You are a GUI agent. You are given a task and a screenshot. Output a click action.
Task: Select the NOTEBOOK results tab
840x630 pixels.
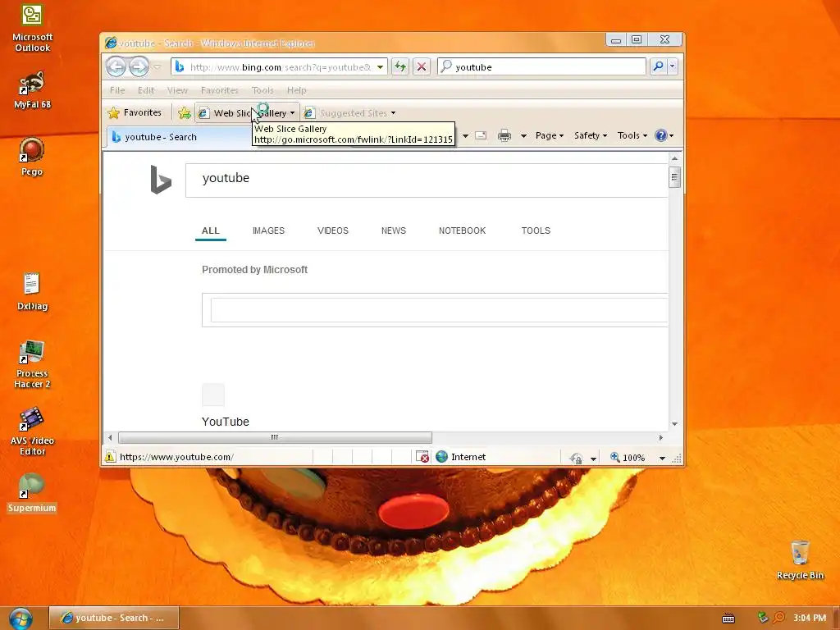point(463,231)
